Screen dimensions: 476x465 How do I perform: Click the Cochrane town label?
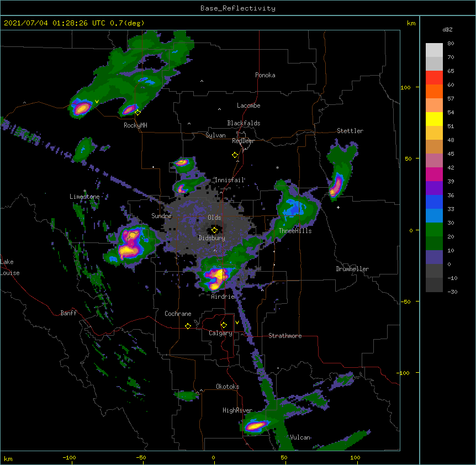[x=178, y=314]
